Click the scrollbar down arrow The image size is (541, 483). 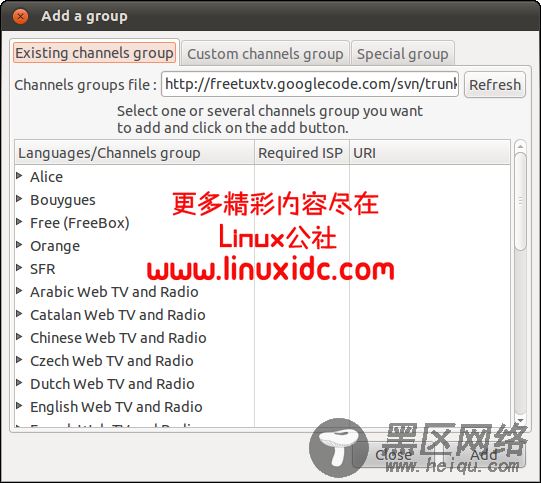click(520, 420)
